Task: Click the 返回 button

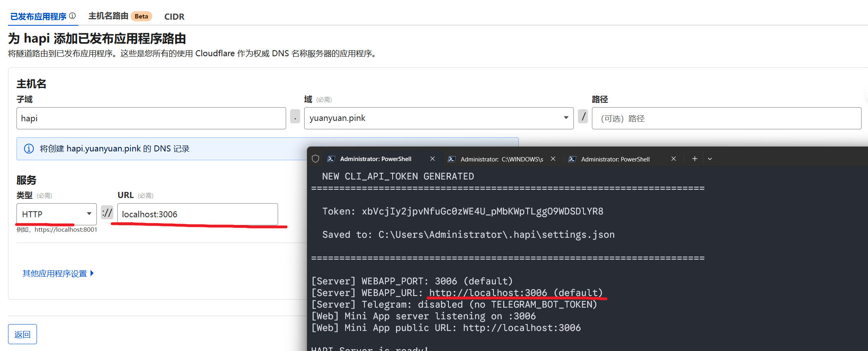Action: click(x=23, y=334)
